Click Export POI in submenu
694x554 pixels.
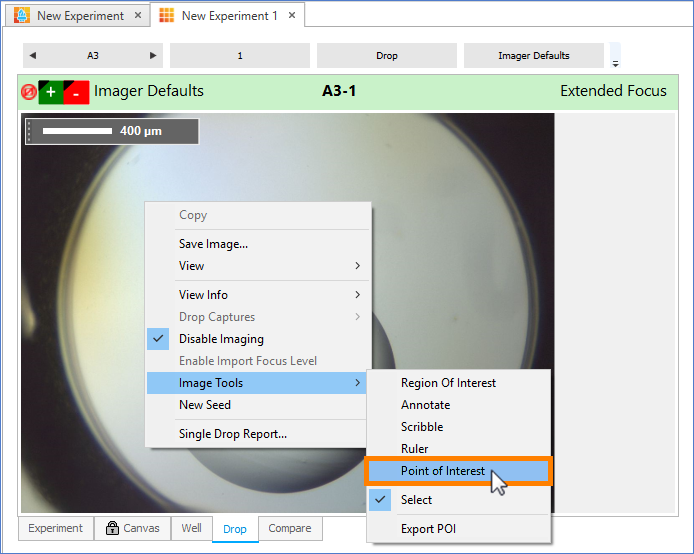tap(459, 529)
